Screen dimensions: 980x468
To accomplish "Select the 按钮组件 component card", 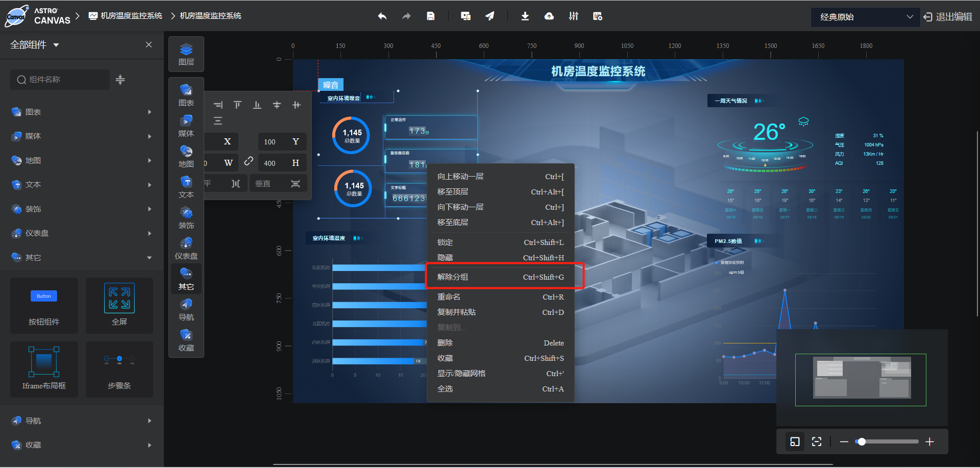I will click(x=44, y=305).
